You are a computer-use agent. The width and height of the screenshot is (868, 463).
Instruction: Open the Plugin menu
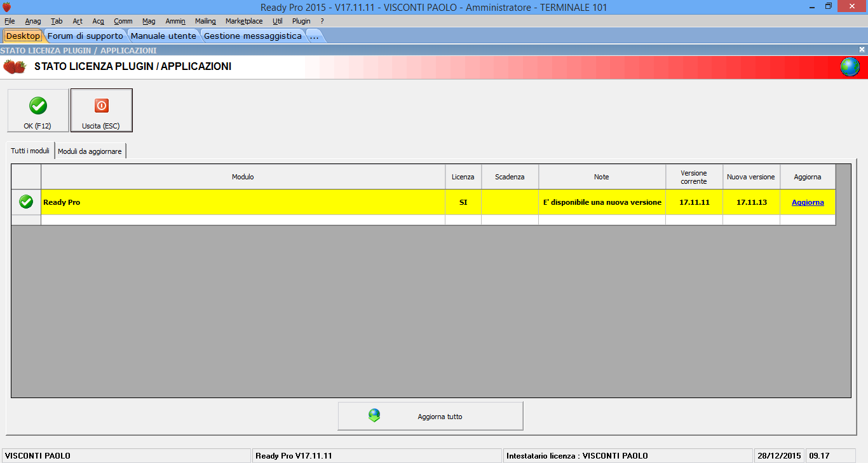(x=301, y=21)
